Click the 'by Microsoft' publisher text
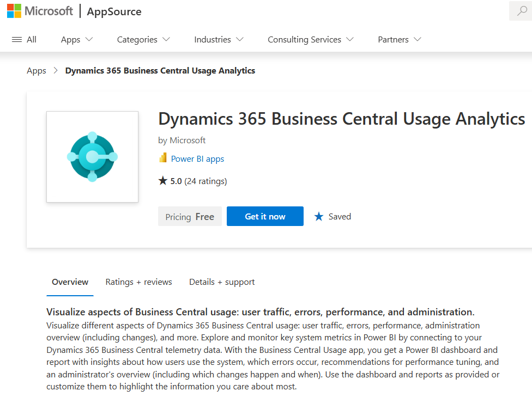Screen dimensions: 532x397 click(x=182, y=141)
